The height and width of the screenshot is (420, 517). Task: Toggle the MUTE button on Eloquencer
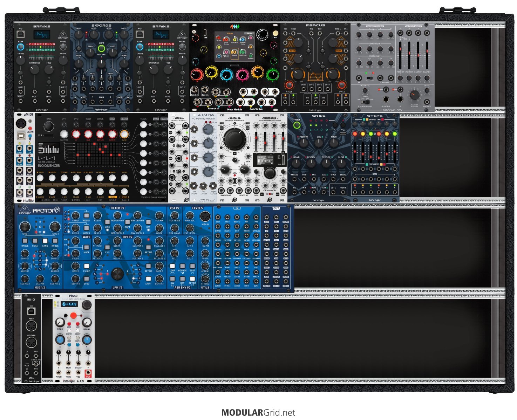52,192
